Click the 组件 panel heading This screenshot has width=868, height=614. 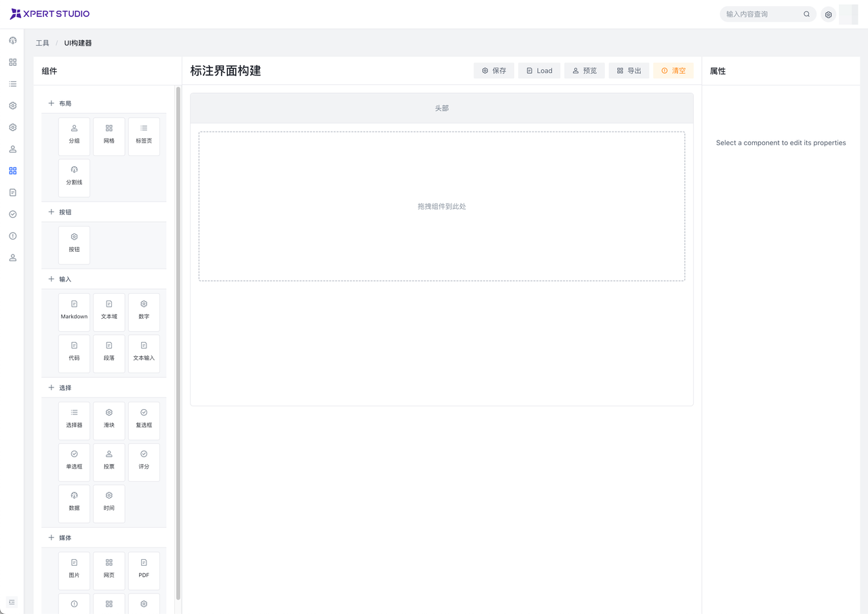[x=50, y=71]
